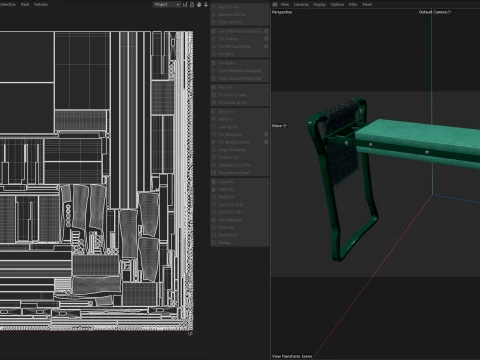Open the Cameras menu of the 3D viewport
The height and width of the screenshot is (360, 480).
click(301, 4)
